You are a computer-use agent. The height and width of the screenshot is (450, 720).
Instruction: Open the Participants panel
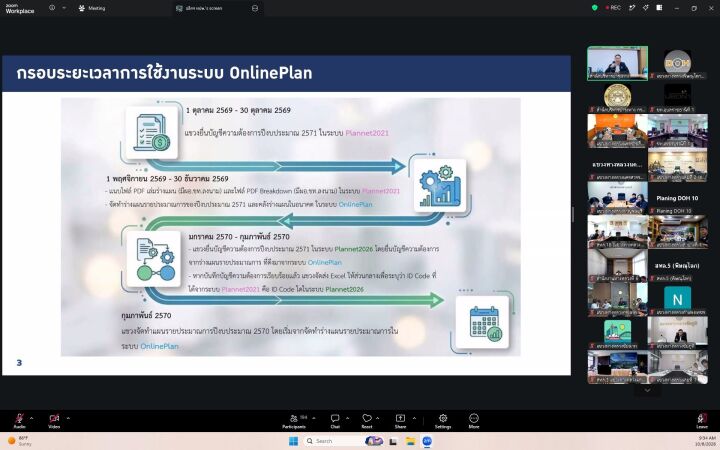point(294,420)
